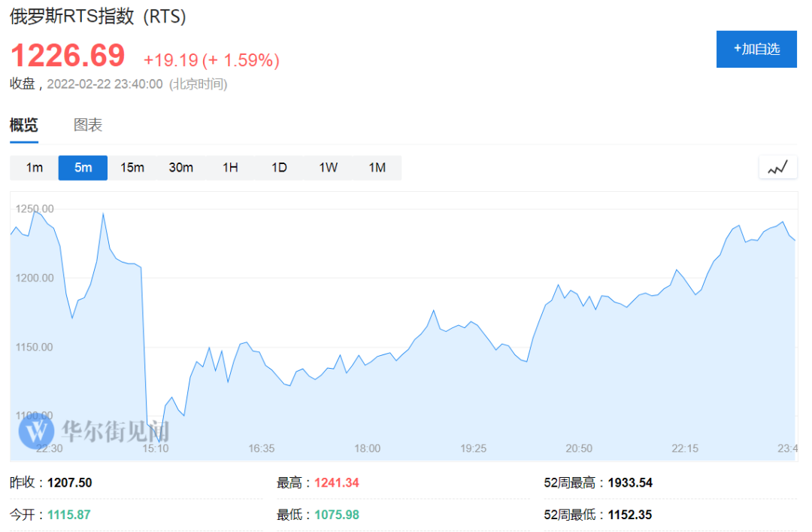The image size is (812, 532).
Task: Show daily 1D chart
Action: click(279, 168)
